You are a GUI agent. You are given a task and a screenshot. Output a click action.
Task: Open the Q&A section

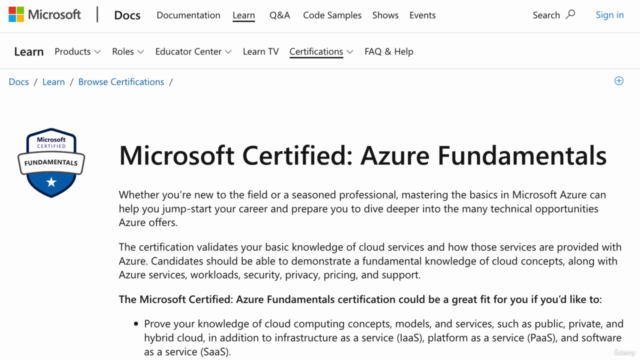[280, 15]
